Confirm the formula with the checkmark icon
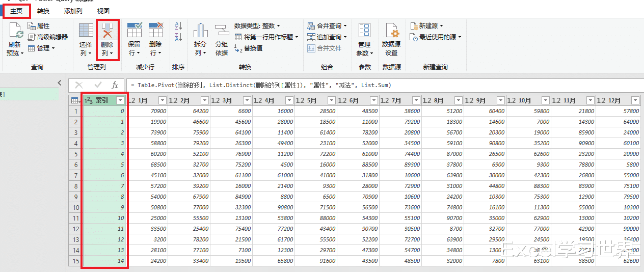 tap(98, 85)
